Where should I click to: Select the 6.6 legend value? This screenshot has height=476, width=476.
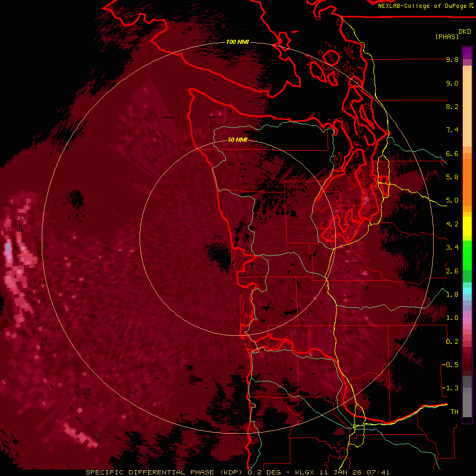pyautogui.click(x=452, y=153)
